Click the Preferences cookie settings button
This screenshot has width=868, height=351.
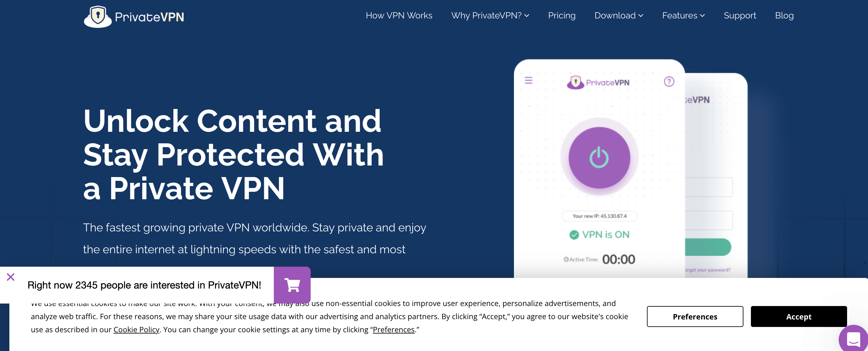tap(695, 316)
